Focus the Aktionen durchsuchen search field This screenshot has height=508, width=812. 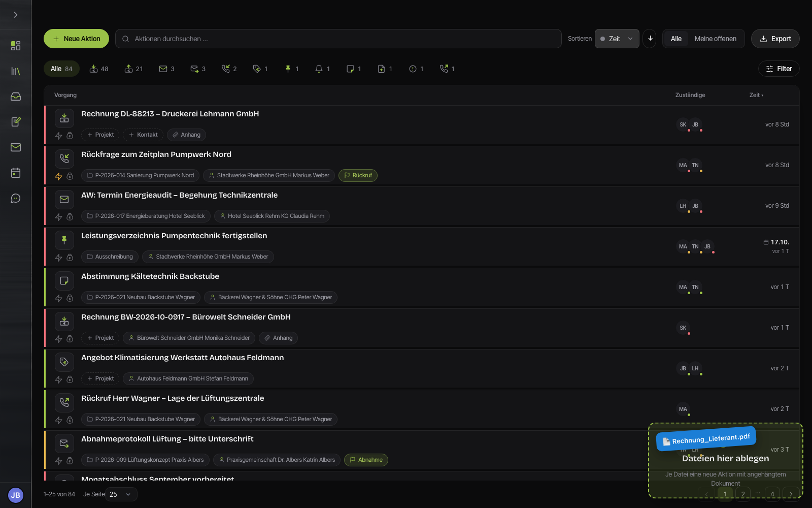[339, 39]
